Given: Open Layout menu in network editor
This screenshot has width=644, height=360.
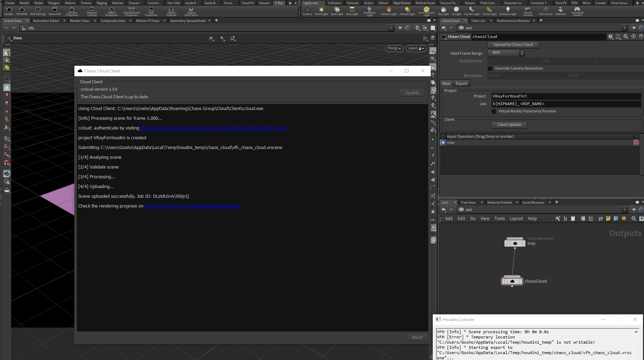Looking at the screenshot, I should (516, 219).
